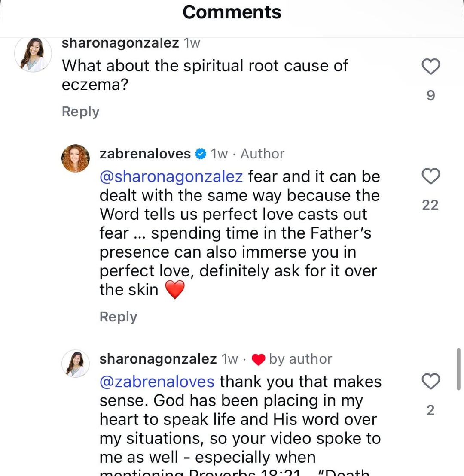Reply to the eczema question comment
This screenshot has width=464, height=476.
(x=80, y=112)
